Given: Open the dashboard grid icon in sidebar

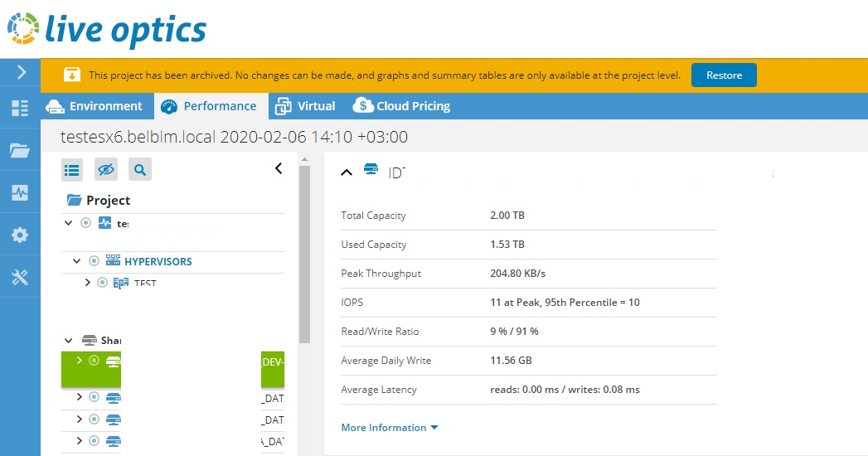Looking at the screenshot, I should click(20, 108).
